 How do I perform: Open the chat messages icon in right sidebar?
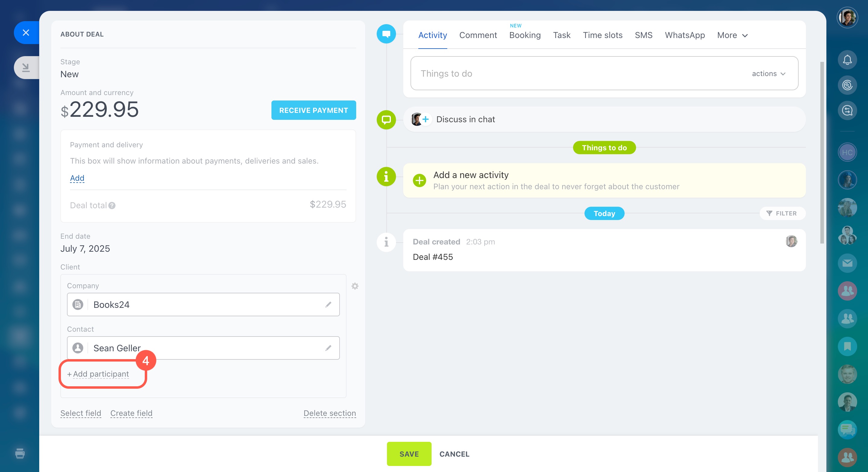847,429
